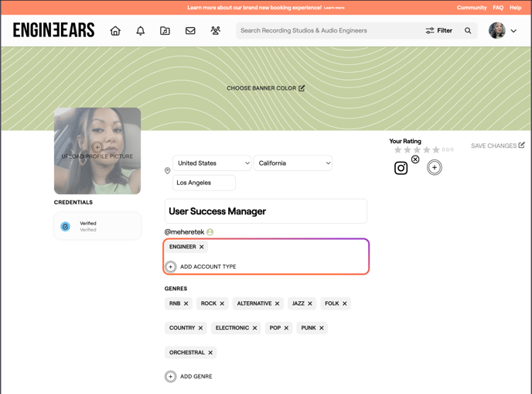The width and height of the screenshot is (532, 394).
Task: Open the Help link
Action: [515, 8]
